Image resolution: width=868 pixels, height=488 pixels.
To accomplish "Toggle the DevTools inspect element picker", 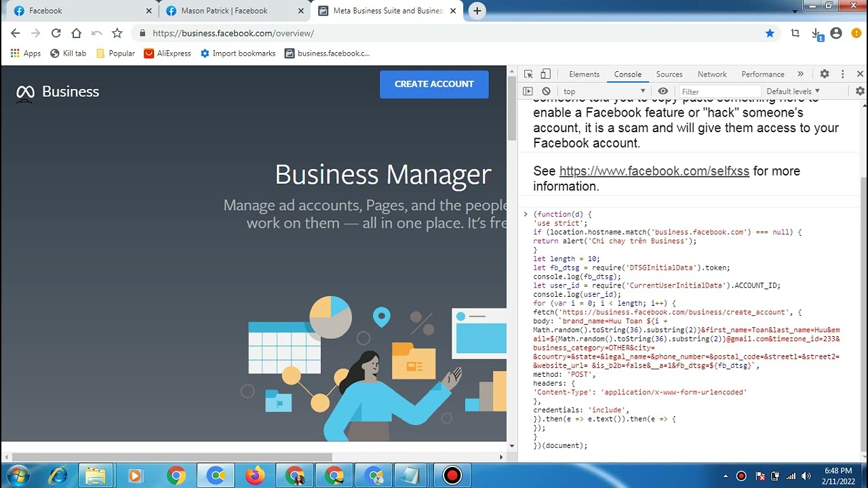I will pos(528,74).
